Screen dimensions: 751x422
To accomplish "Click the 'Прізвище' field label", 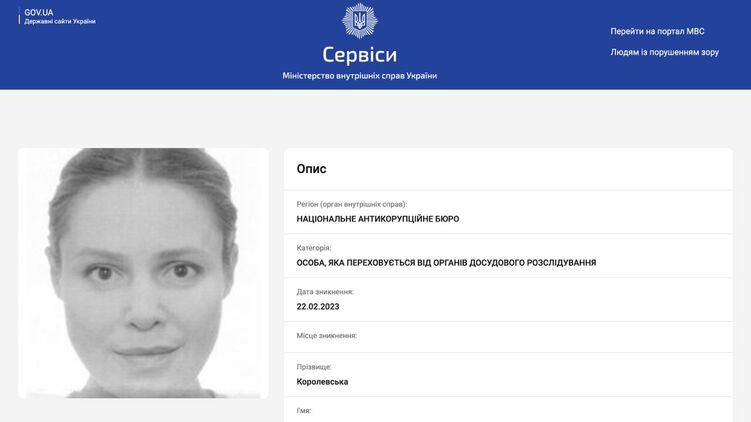I will 314,367.
